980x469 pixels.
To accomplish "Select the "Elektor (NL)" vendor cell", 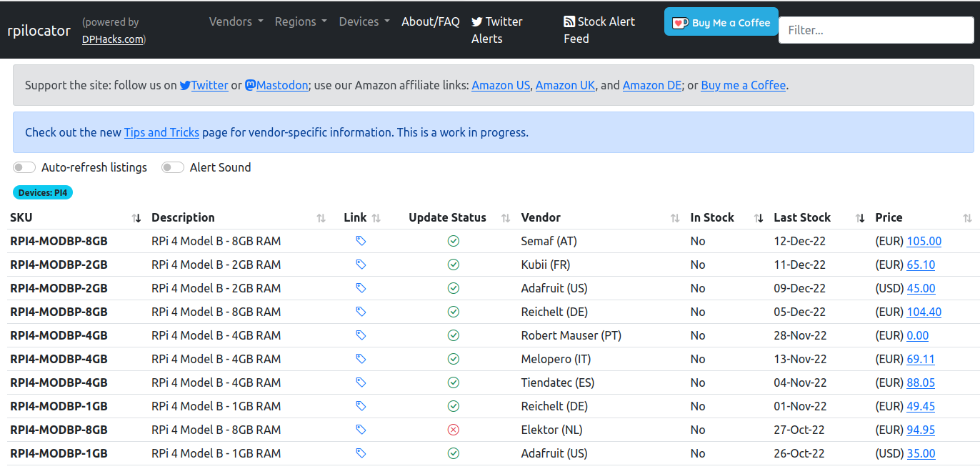I will [x=552, y=430].
